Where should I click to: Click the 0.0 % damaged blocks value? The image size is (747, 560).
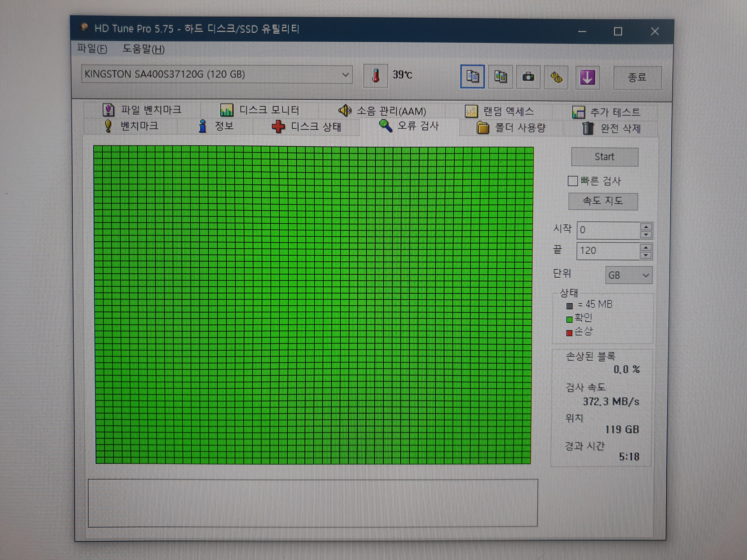[x=627, y=370]
